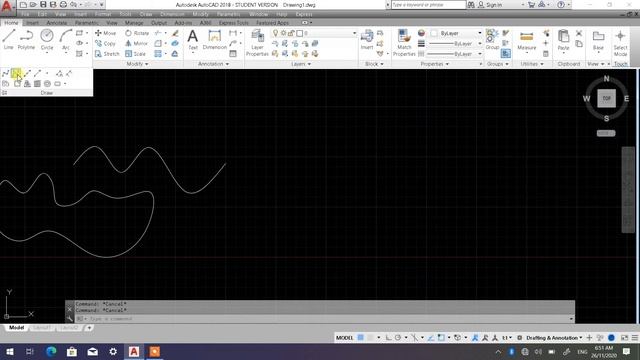
Task: Click the Erase tool in Modify panel
Action: pyautogui.click(x=175, y=33)
